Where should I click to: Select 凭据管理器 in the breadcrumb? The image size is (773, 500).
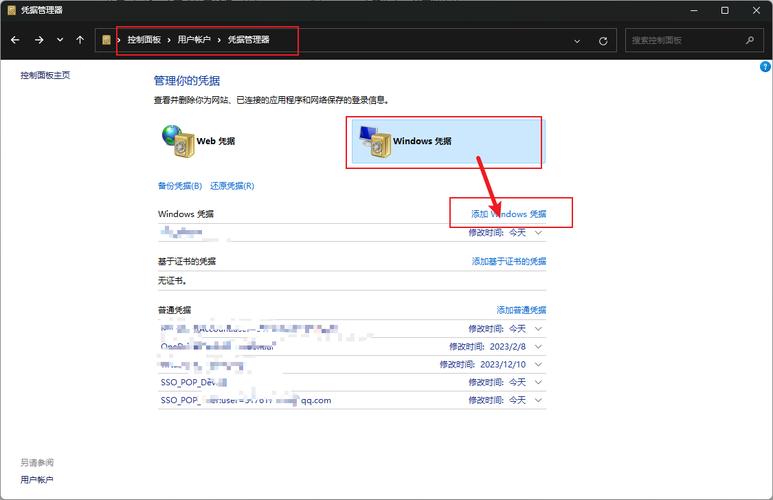pos(248,39)
